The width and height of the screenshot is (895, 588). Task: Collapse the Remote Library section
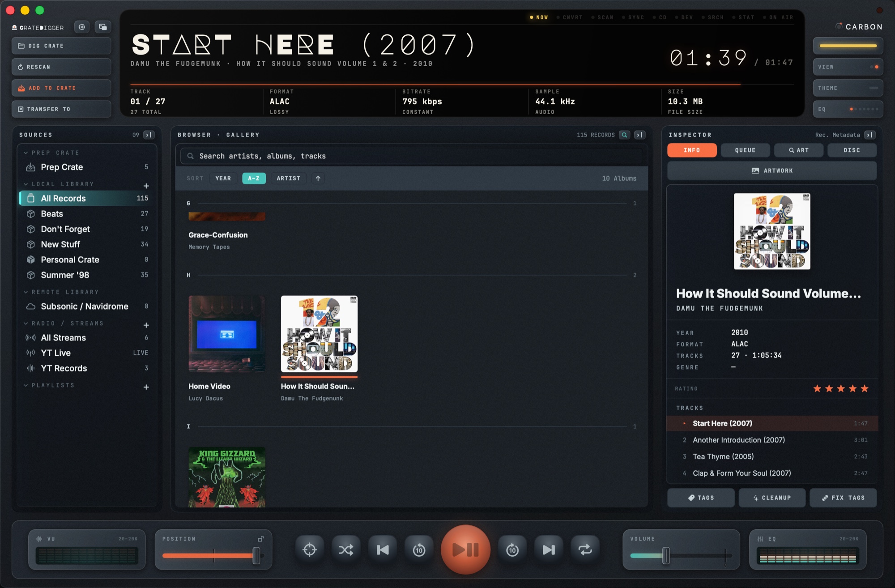pyautogui.click(x=26, y=292)
